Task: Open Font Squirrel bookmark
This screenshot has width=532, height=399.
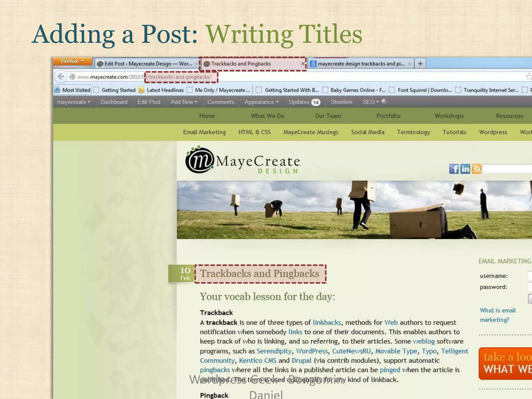Action: (x=420, y=90)
